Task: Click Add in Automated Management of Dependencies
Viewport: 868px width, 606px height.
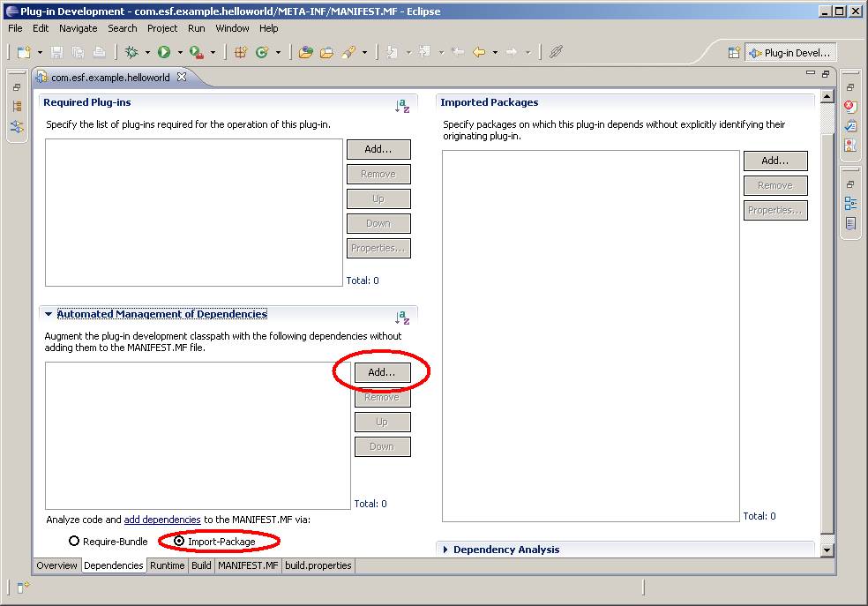Action: (x=382, y=372)
